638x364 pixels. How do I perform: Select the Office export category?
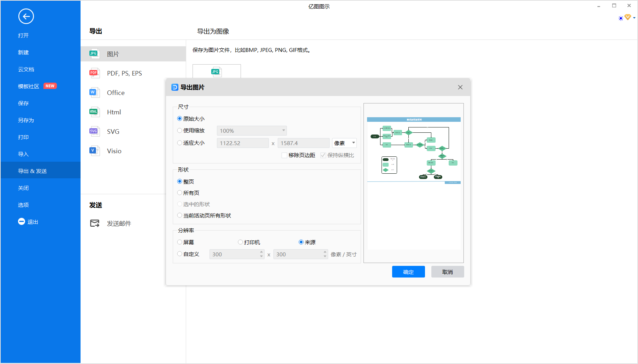133,93
